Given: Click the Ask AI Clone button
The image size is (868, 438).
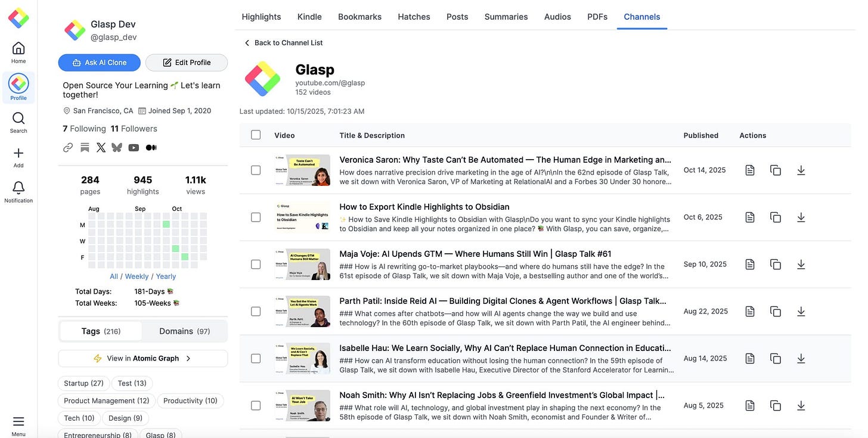Looking at the screenshot, I should [x=100, y=63].
